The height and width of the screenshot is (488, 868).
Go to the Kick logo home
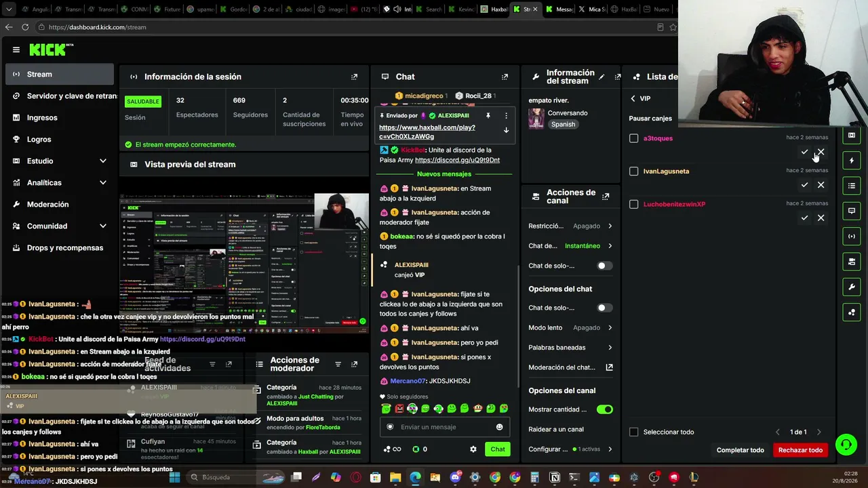(x=51, y=49)
